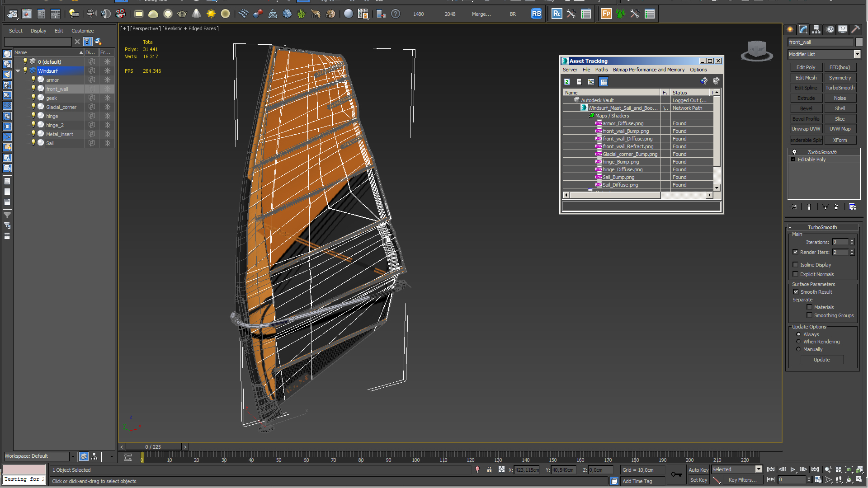
Task: Toggle visibility lightbulb of armor object
Action: (33, 80)
